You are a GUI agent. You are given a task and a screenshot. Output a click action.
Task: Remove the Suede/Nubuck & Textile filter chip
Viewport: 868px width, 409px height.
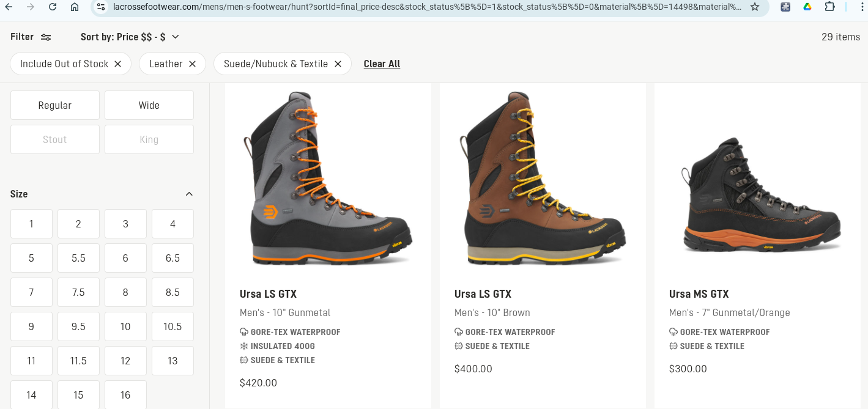[338, 64]
